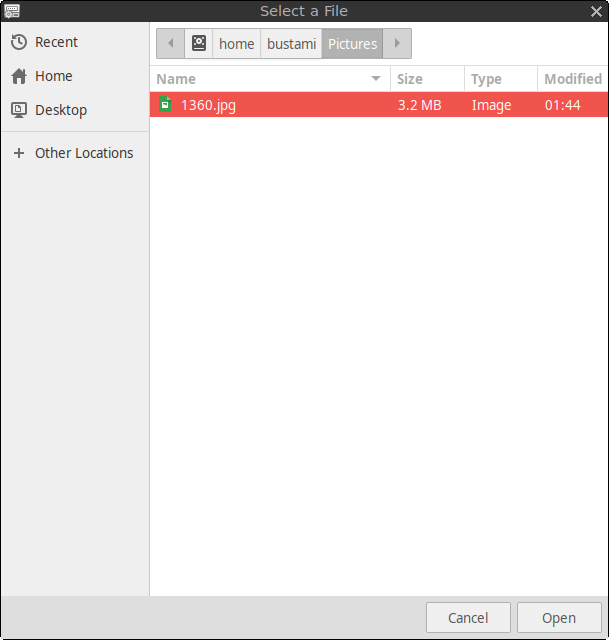609x640 pixels.
Task: Click the Desktop monitor icon
Action: [x=19, y=110]
